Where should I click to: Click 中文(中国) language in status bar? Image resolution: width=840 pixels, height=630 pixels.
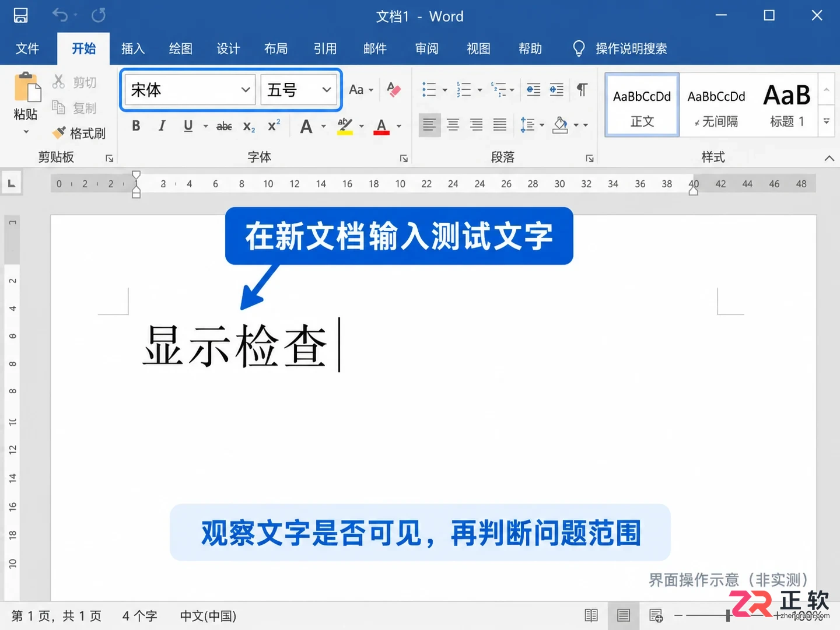(x=208, y=616)
